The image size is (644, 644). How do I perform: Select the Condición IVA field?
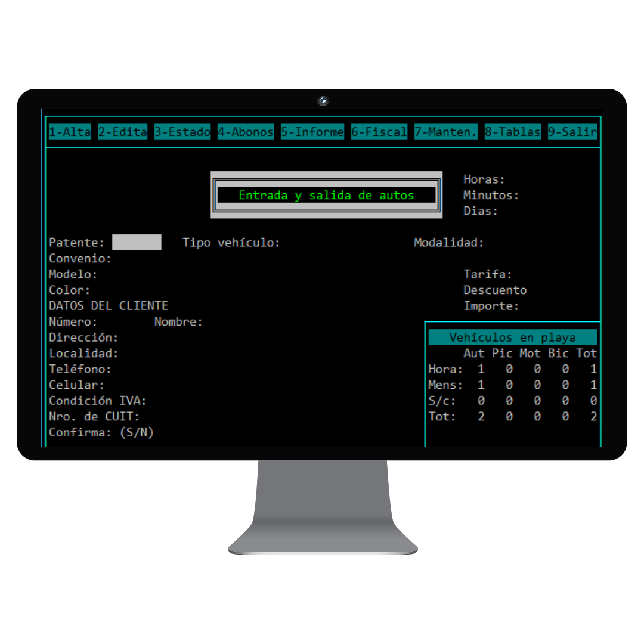click(98, 401)
